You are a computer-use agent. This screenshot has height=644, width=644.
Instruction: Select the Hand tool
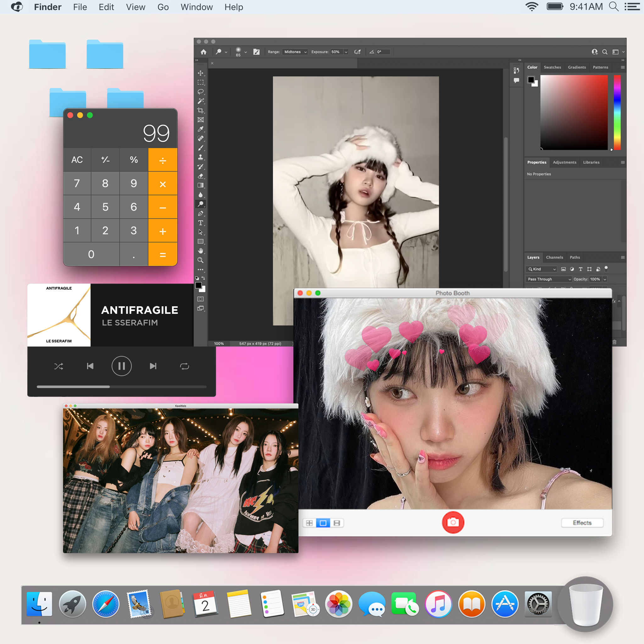click(x=200, y=251)
